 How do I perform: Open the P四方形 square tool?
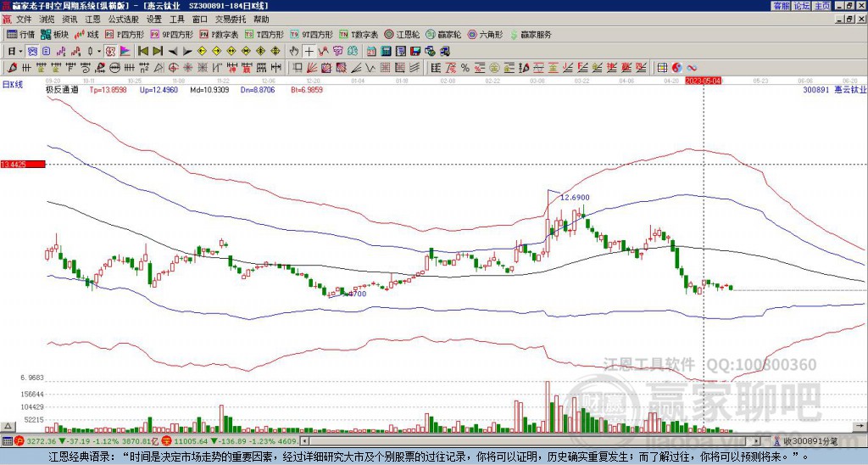click(125, 34)
